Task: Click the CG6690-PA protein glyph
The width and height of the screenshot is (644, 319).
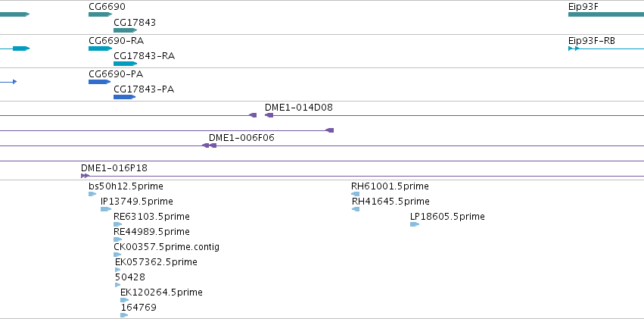Action: [x=99, y=82]
